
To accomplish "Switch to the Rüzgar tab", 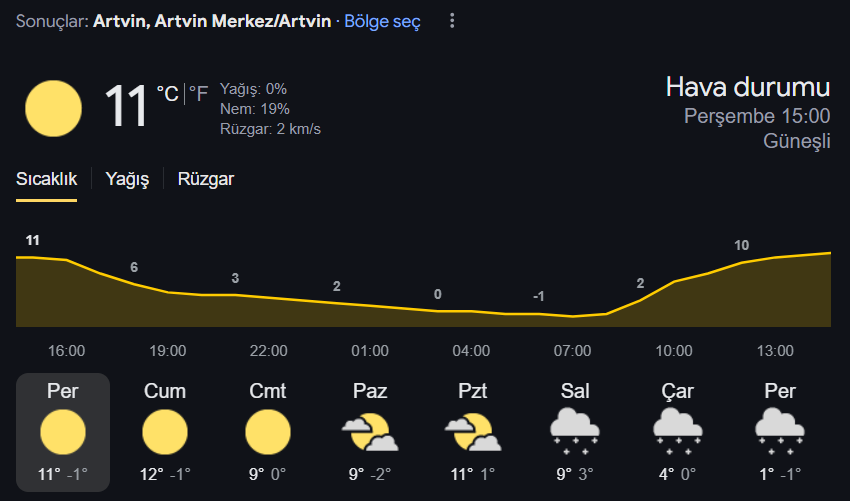I will pos(206,179).
